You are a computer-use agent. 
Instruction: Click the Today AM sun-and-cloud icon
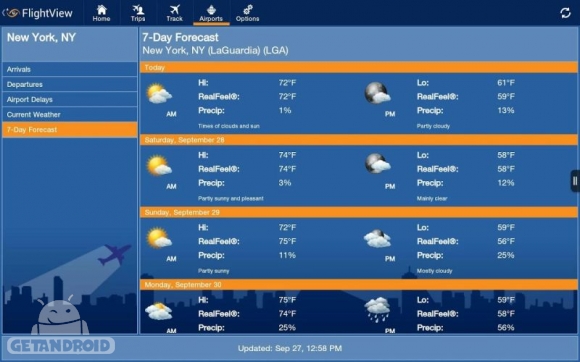click(159, 94)
